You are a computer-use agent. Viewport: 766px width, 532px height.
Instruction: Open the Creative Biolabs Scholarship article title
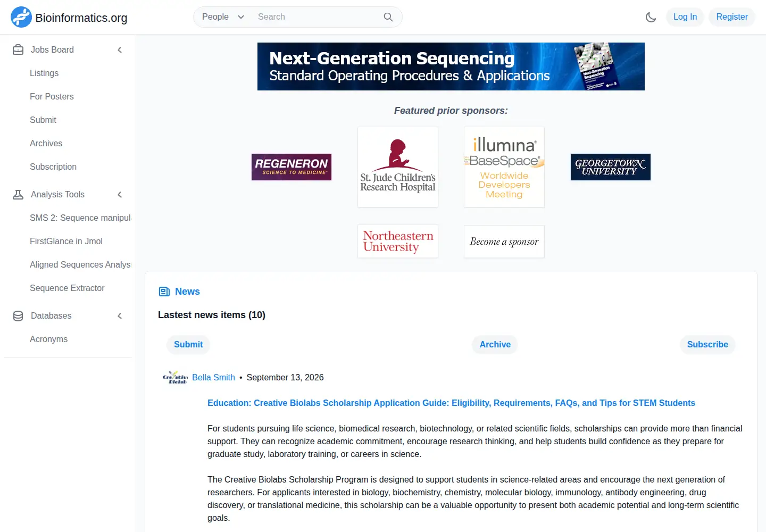tap(451, 403)
